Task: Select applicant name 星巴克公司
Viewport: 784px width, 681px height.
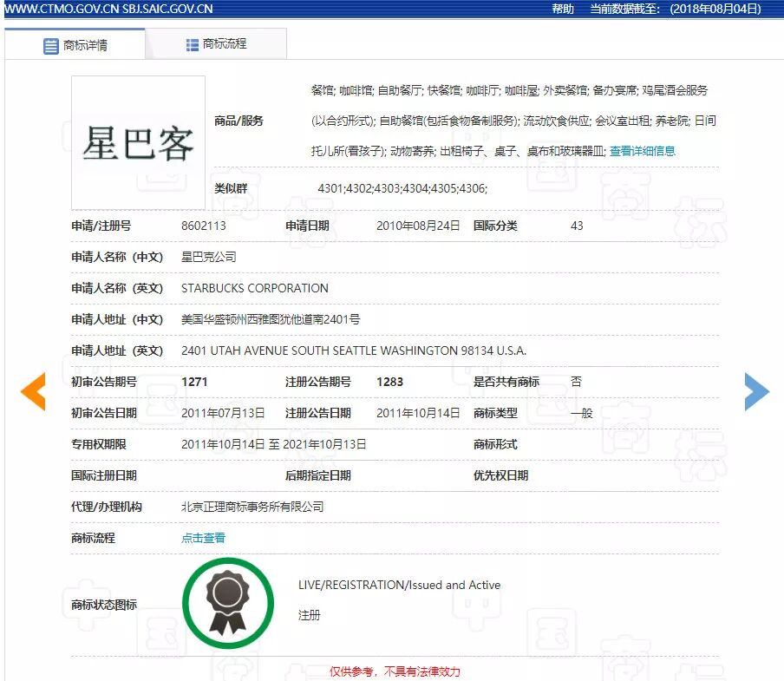Action: pos(208,257)
